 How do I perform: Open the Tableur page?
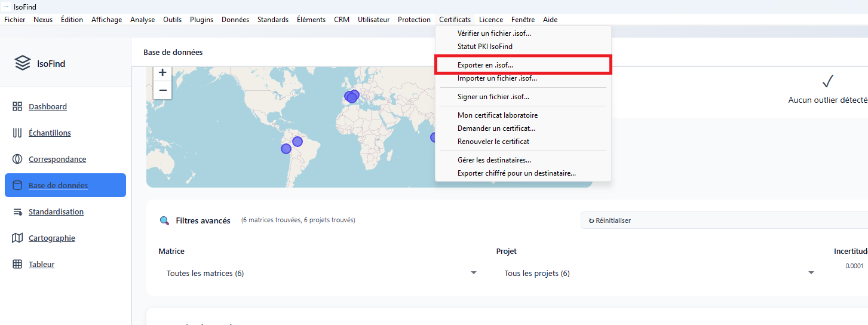[x=42, y=264]
